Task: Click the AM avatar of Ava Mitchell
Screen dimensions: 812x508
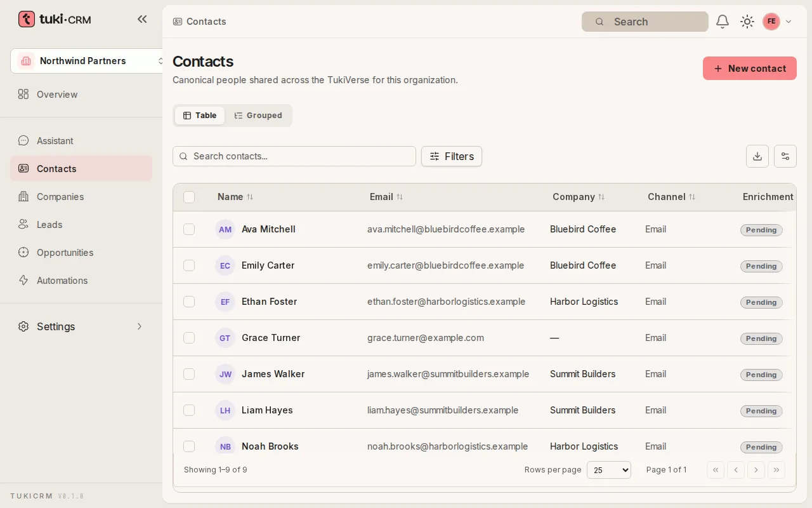Action: 225,229
